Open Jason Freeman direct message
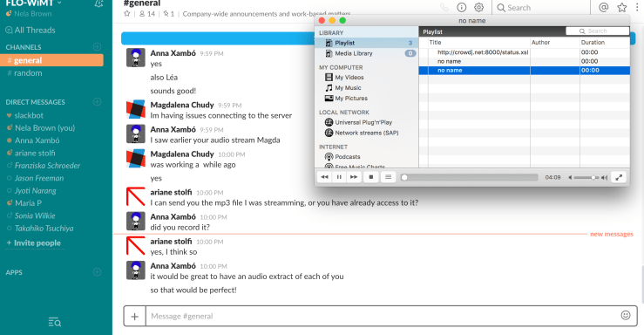 pyautogui.click(x=36, y=178)
